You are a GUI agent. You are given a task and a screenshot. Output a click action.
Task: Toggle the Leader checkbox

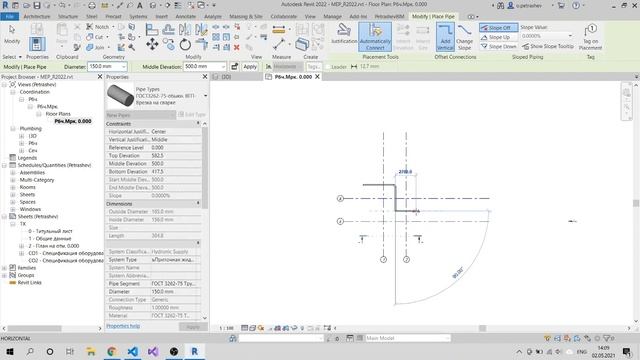[x=328, y=67]
